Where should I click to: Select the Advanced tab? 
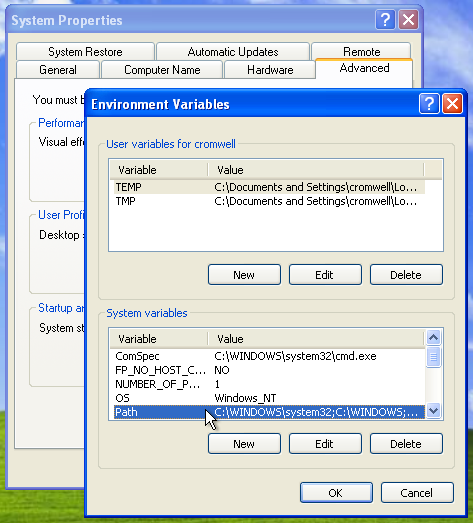[364, 68]
